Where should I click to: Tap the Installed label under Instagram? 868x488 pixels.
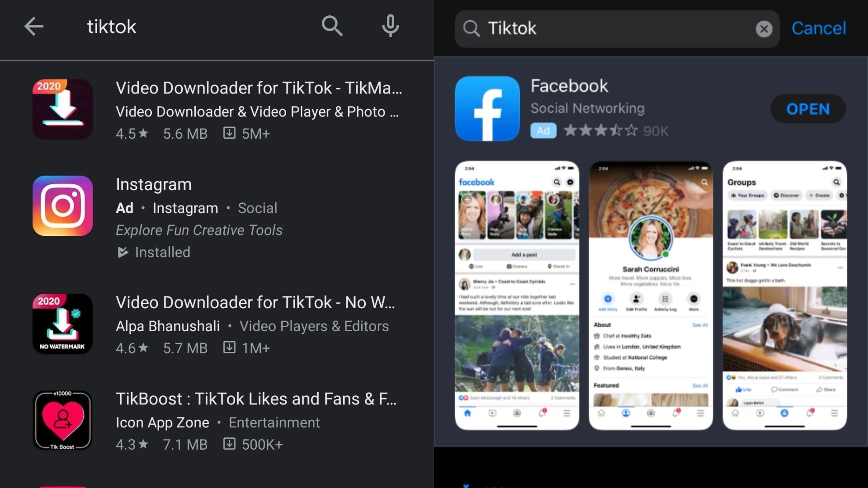(x=162, y=252)
